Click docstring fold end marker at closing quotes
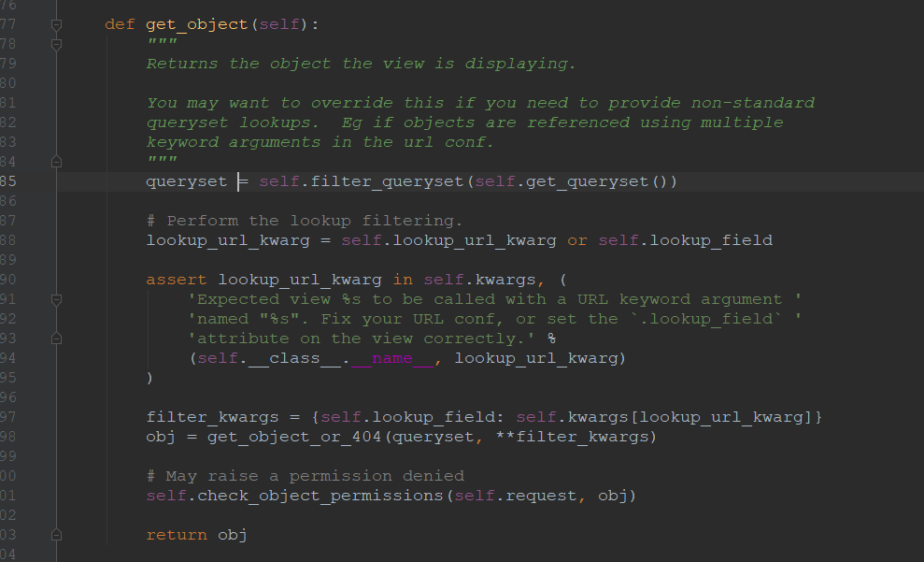This screenshot has width=924, height=562. [x=57, y=162]
